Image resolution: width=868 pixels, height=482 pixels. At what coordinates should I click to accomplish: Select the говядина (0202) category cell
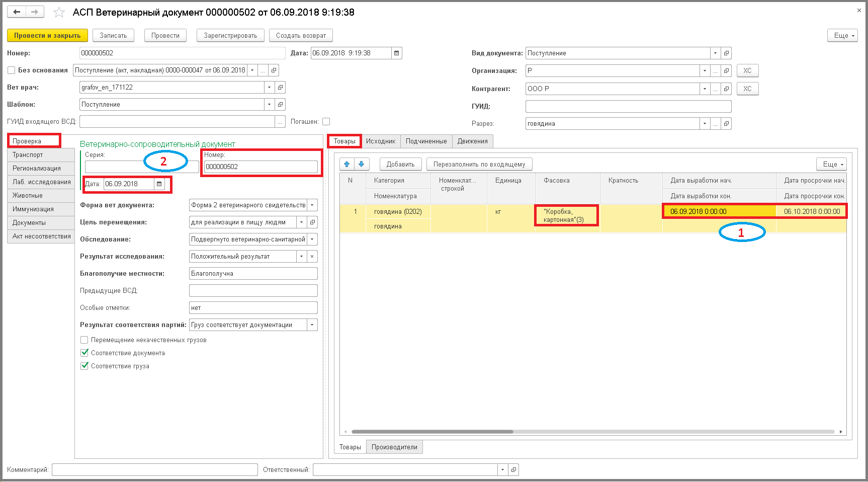coord(398,212)
